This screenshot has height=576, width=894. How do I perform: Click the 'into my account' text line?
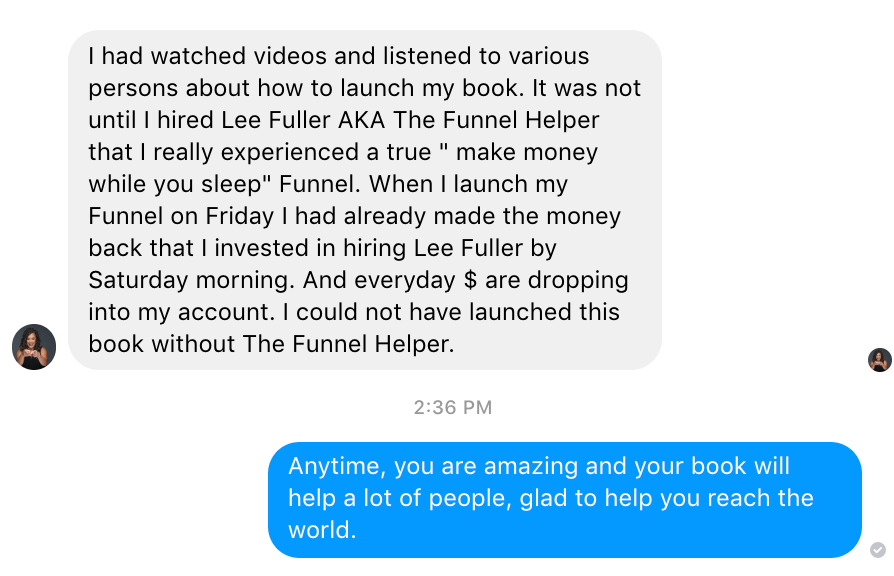click(353, 311)
